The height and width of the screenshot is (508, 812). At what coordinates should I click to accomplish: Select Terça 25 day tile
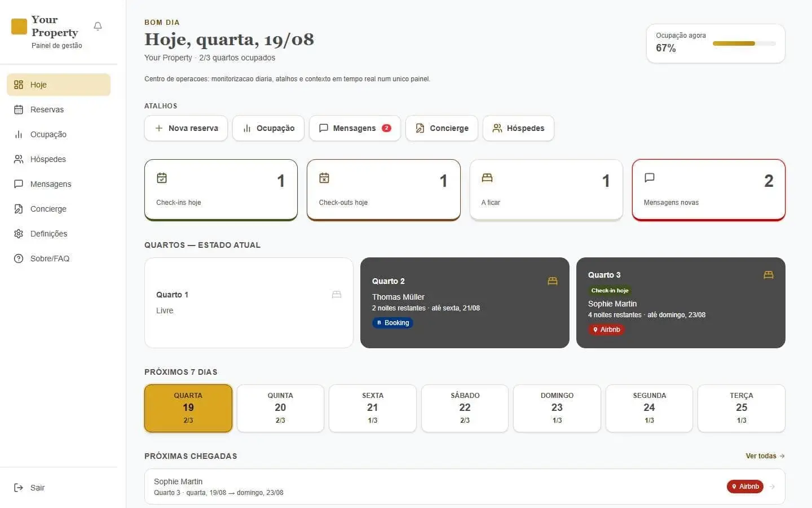742,409
